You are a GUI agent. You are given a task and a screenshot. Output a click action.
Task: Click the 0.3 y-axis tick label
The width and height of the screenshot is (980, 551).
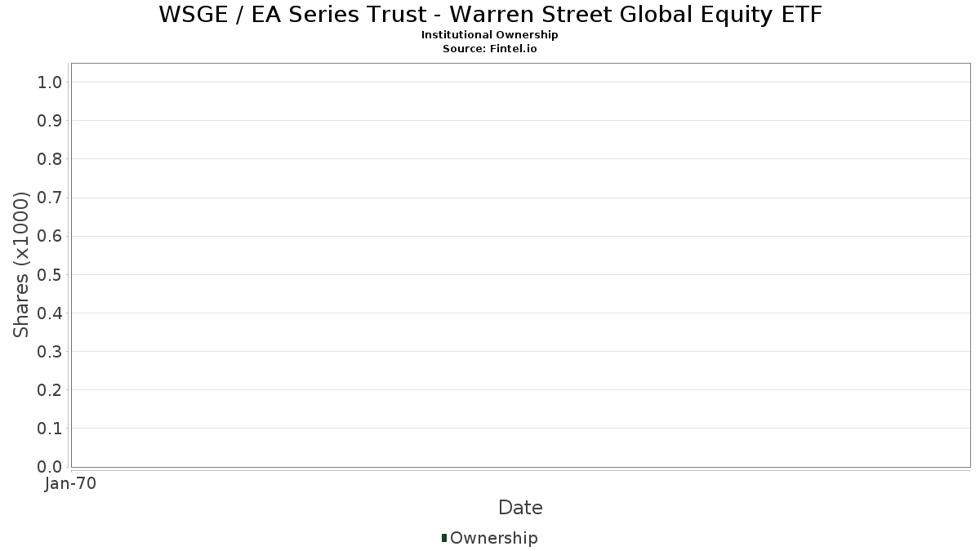pos(50,351)
